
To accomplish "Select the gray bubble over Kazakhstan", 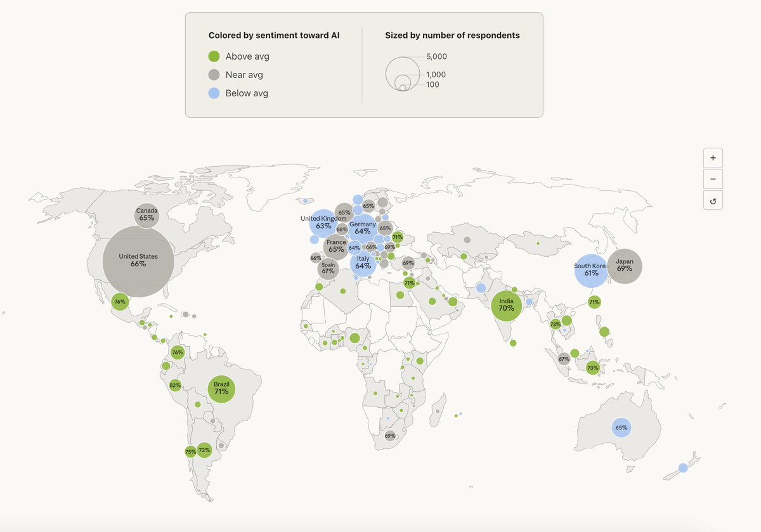I will 467,240.
